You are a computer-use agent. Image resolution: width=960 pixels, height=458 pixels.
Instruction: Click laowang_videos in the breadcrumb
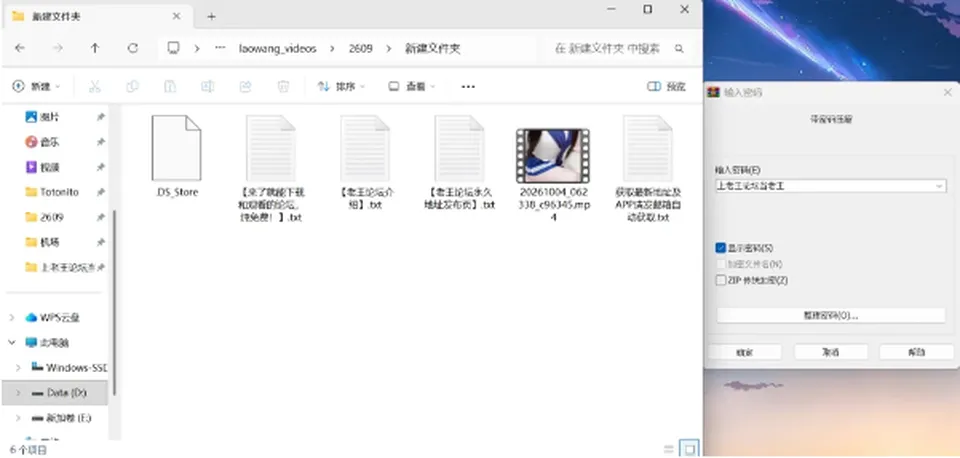tap(277, 48)
